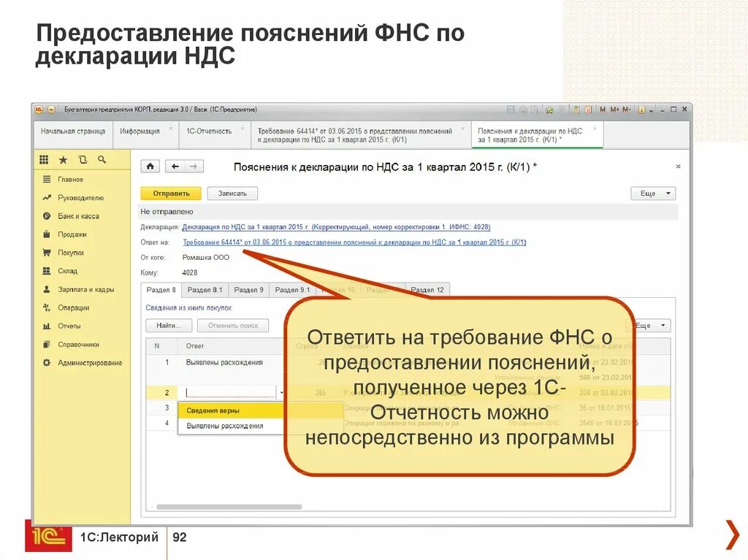The image size is (748, 560).
Task: Open Покупки section in sidebar
Action: (x=71, y=253)
